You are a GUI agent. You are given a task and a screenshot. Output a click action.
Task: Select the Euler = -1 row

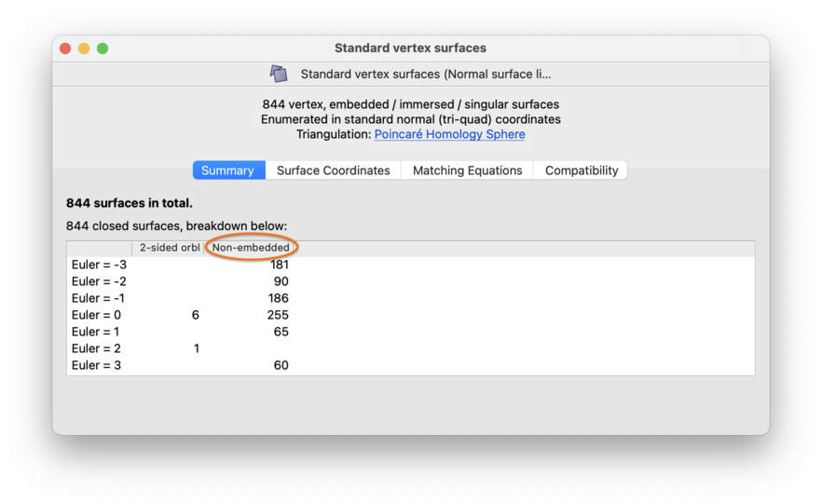click(x=410, y=298)
